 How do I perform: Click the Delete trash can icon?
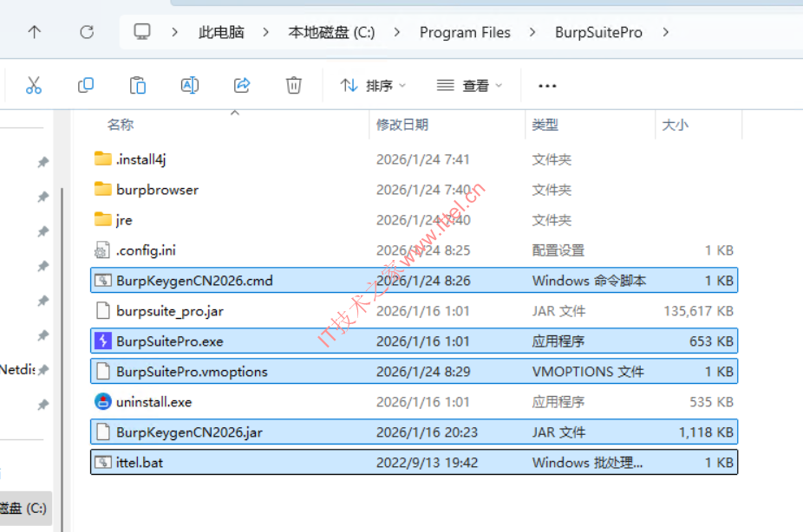(x=294, y=85)
